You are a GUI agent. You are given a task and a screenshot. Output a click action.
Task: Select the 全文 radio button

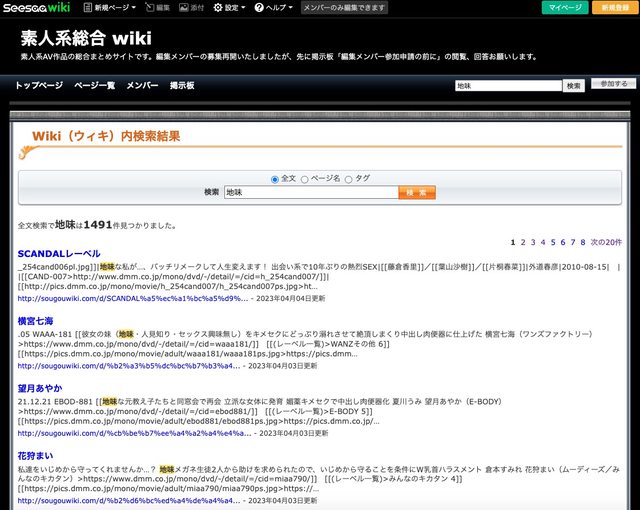[276, 179]
